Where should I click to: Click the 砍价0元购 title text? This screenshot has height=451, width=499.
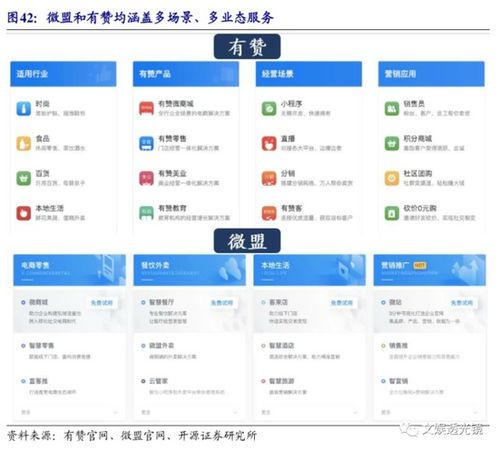[x=420, y=208]
